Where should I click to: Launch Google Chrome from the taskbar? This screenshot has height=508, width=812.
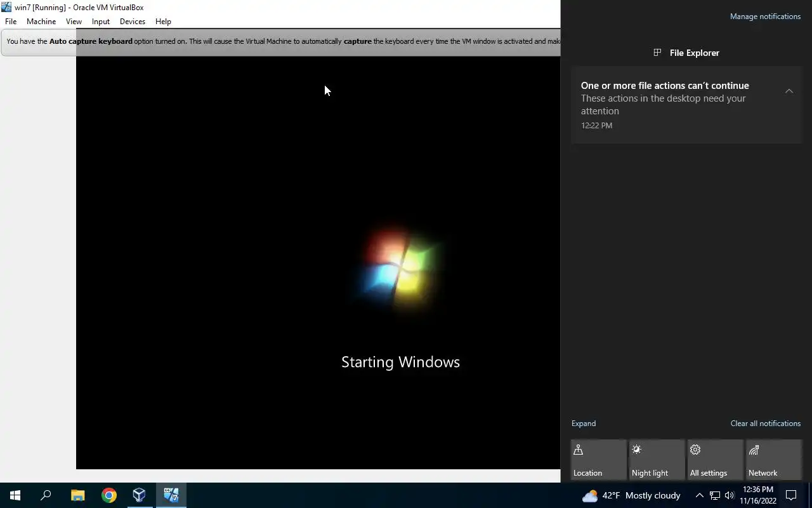pyautogui.click(x=109, y=495)
